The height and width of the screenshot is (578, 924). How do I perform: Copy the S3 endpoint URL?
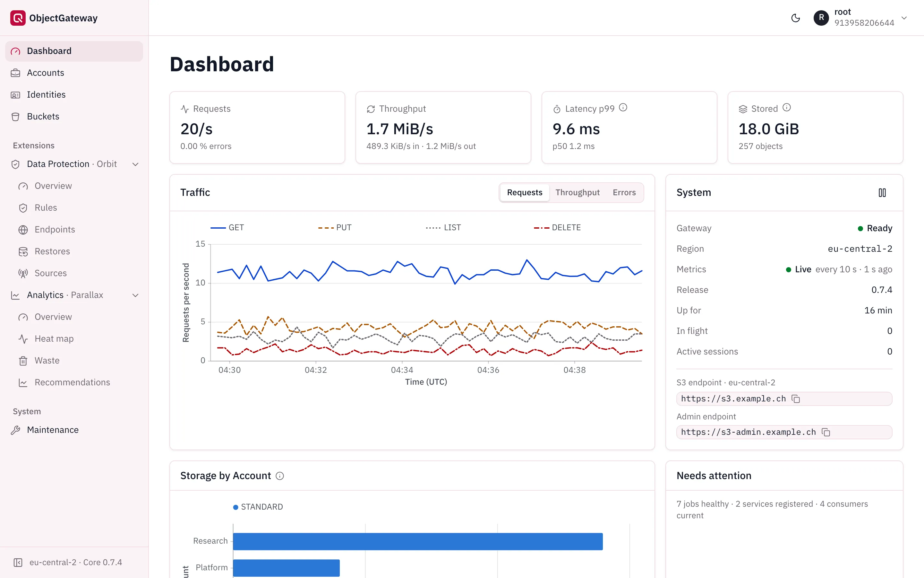point(796,399)
